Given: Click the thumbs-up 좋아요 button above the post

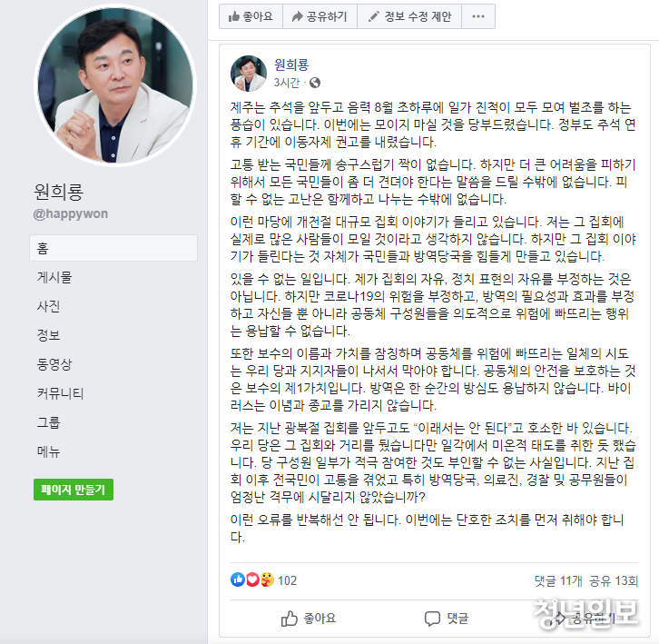Looking at the screenshot, I should click(x=251, y=16).
